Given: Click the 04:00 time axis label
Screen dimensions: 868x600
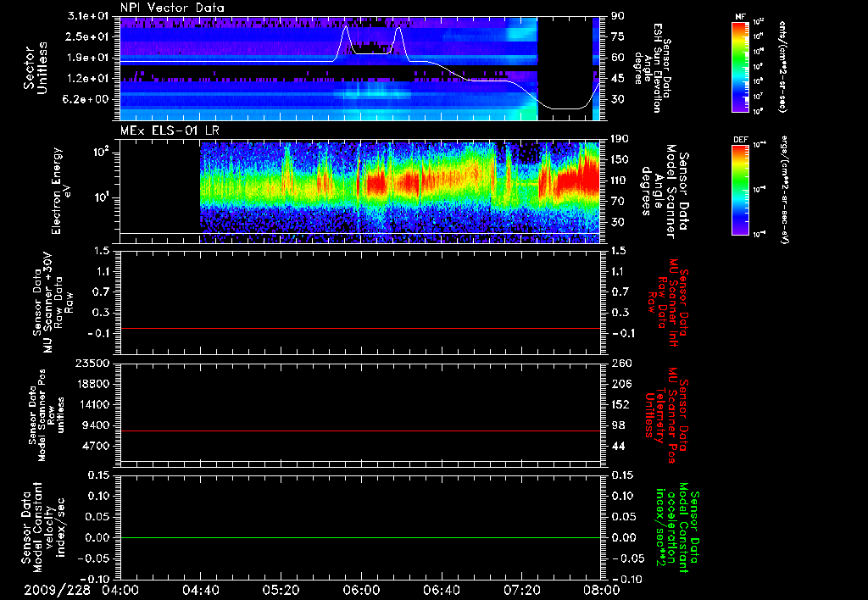Looking at the screenshot, I should tap(120, 590).
